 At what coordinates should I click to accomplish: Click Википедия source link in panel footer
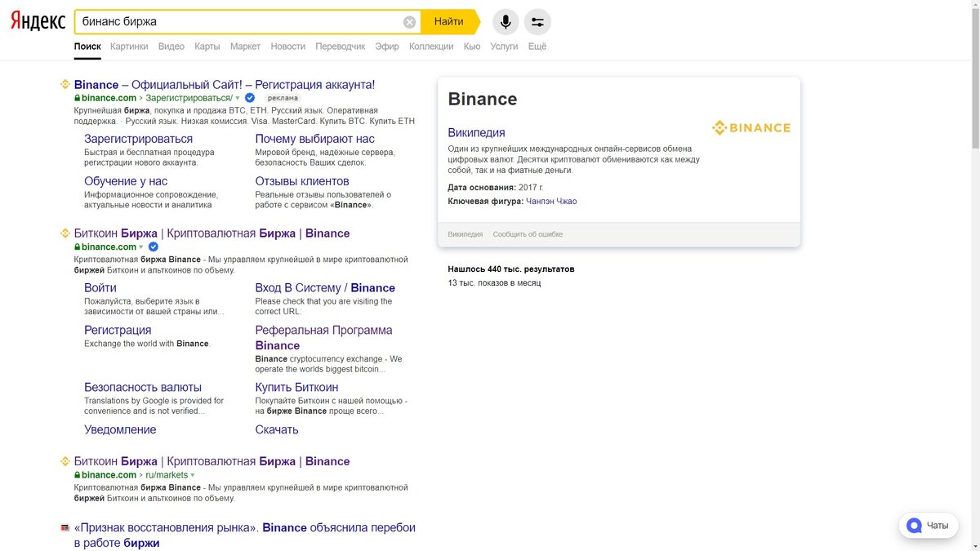click(465, 234)
